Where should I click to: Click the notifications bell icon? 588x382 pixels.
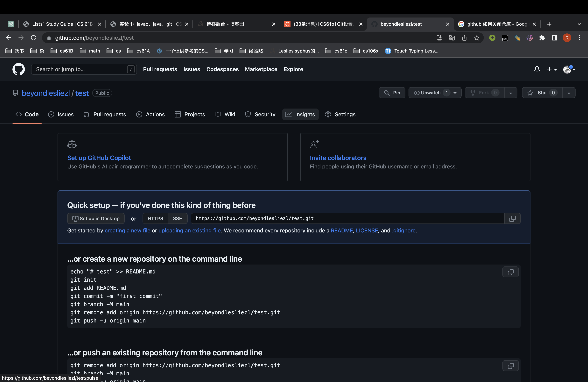point(537,69)
